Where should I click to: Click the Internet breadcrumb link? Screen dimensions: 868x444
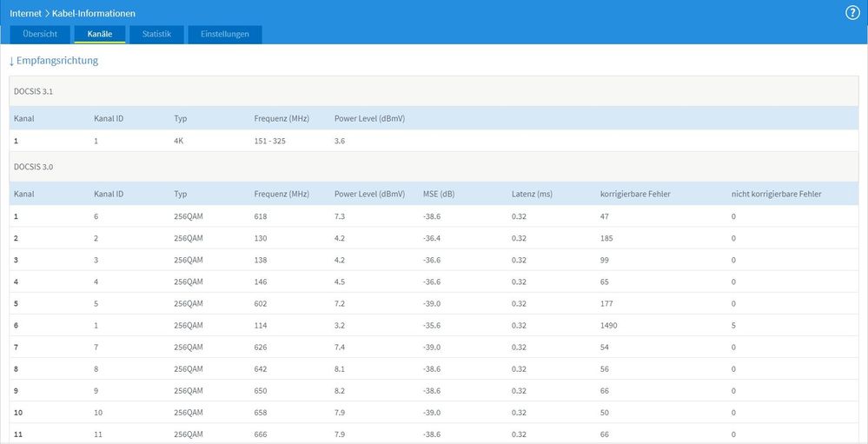pyautogui.click(x=25, y=13)
